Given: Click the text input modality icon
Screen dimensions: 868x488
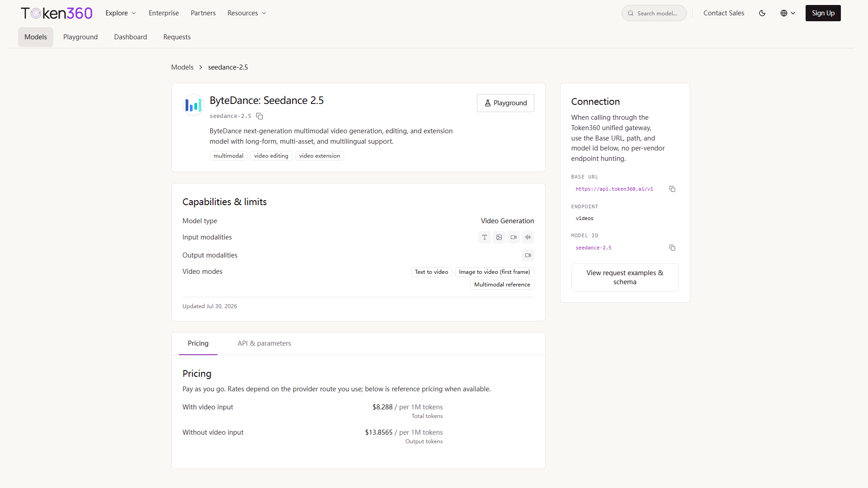Looking at the screenshot, I should pos(485,237).
